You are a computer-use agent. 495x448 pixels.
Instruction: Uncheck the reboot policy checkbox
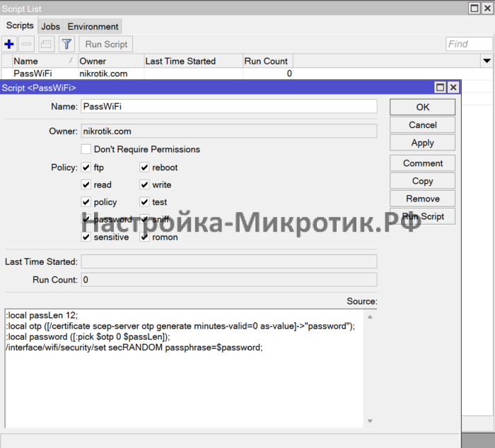coord(144,167)
